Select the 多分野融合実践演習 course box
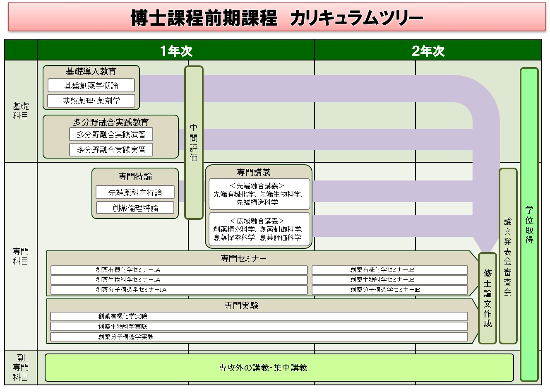The width and height of the screenshot is (550, 392). click(x=111, y=134)
